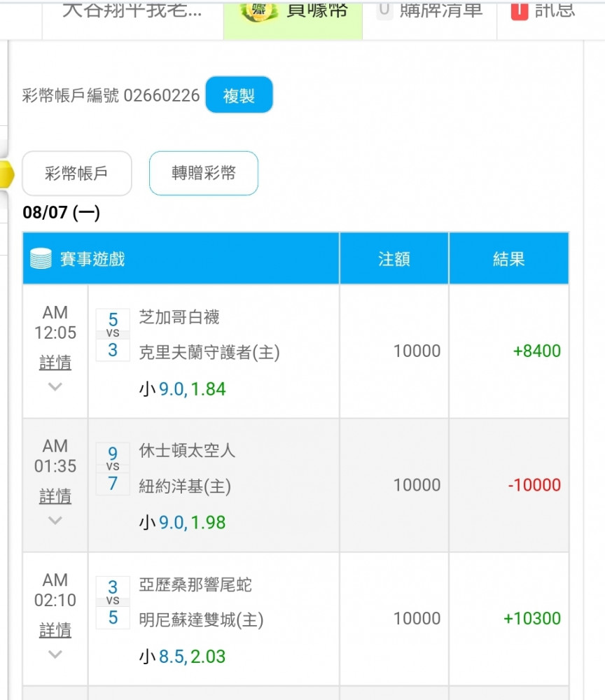Click the coin icon on 貝嚎幣 tab
Viewport: 605px width, 700px height.
click(x=259, y=11)
